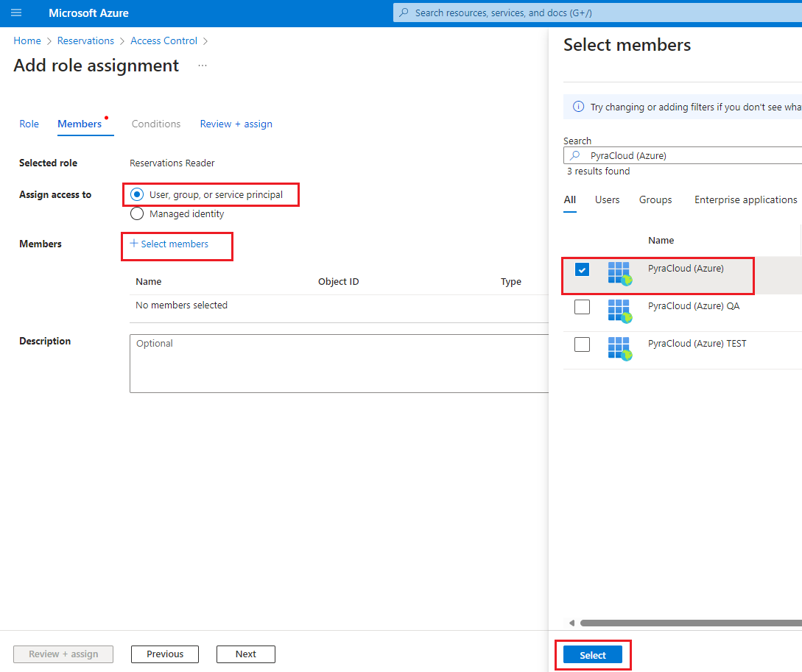Viewport: 802px width, 672px height.
Task: Go to the Role tab
Action: pos(29,124)
